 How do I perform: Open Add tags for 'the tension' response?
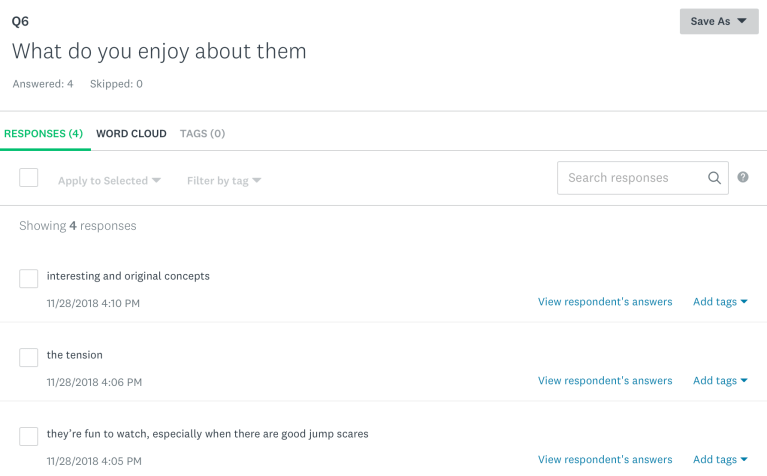click(x=720, y=381)
